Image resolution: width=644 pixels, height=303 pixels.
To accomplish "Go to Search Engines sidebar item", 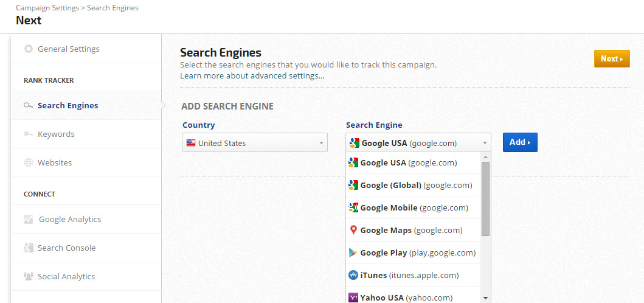I will (x=68, y=106).
